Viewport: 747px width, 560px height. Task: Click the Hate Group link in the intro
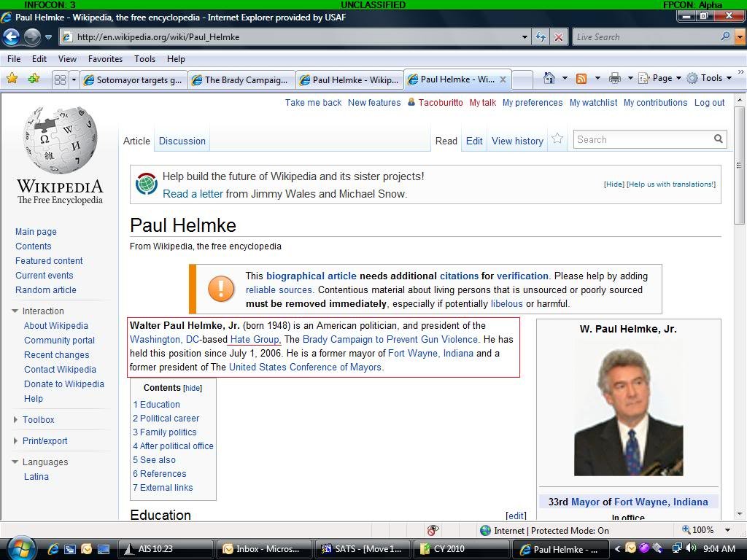point(255,340)
